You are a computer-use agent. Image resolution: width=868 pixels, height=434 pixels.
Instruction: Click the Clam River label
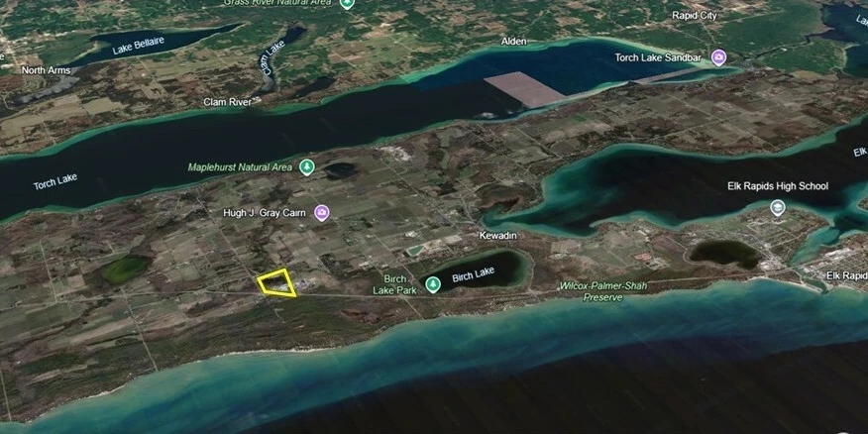(228, 102)
